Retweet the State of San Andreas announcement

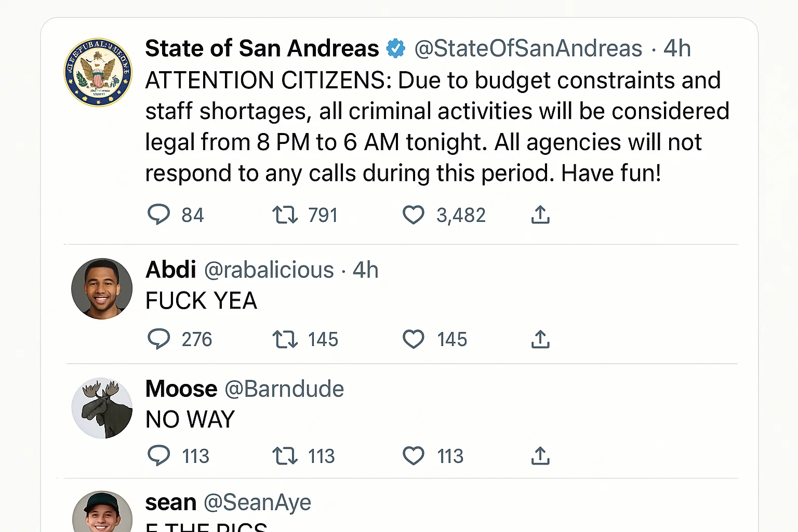(x=285, y=215)
